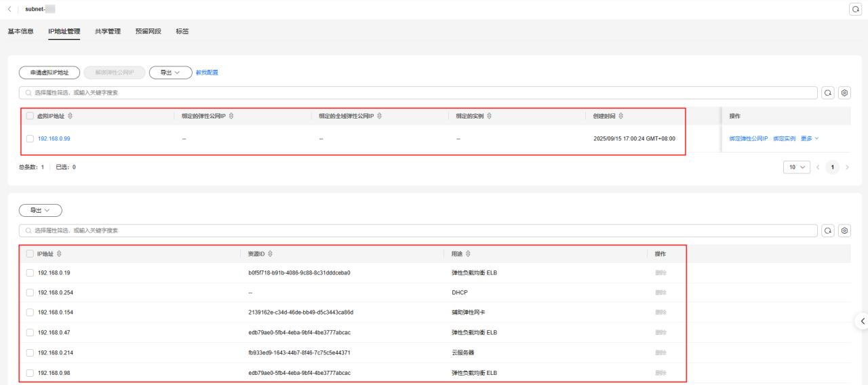Open settings gear for lower IP table
The image size is (868, 385).
(844, 230)
